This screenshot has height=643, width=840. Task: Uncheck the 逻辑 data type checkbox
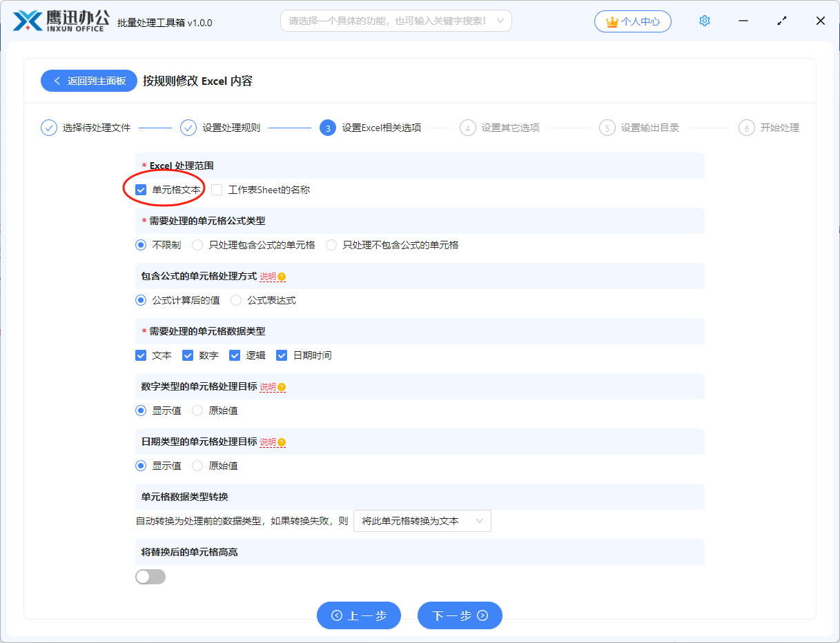click(235, 355)
